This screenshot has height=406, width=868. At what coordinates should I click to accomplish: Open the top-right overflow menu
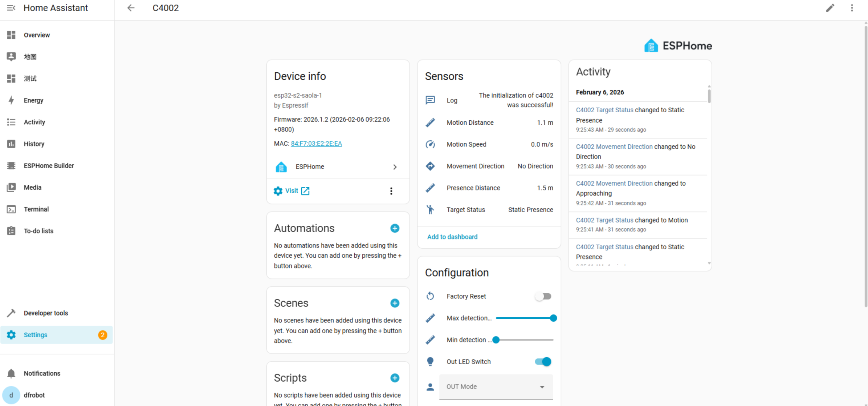pyautogui.click(x=852, y=8)
